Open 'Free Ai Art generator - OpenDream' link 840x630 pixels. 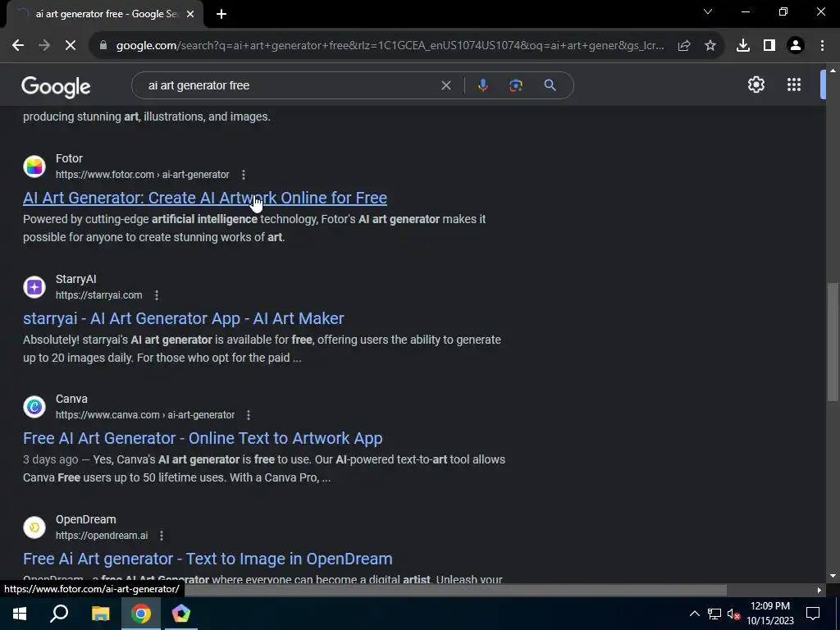208,559
